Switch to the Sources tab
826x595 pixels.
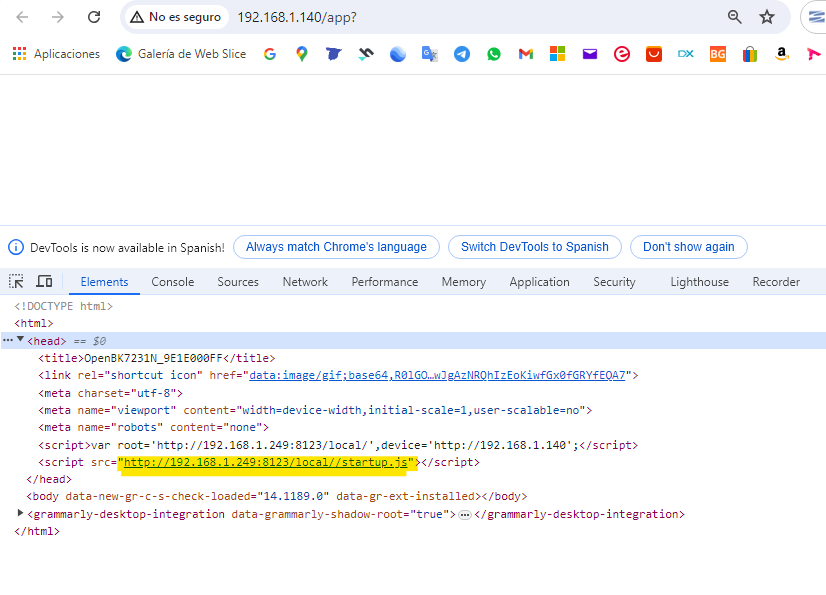[238, 282]
